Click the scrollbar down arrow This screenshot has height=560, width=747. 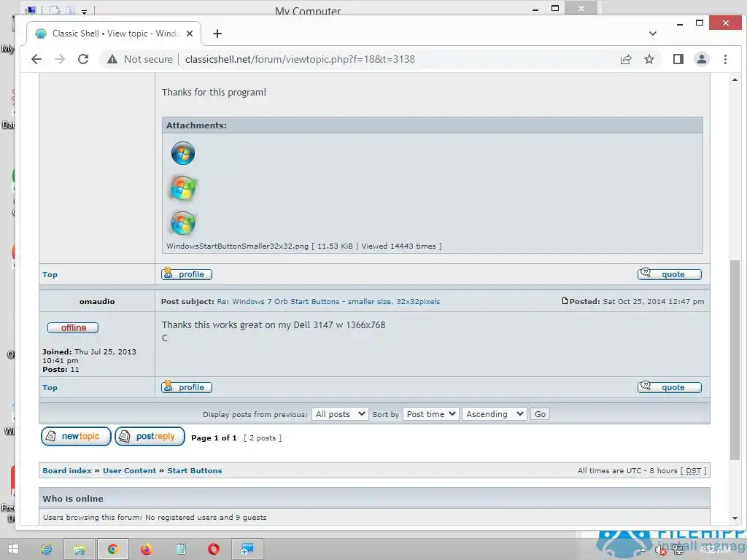point(735,518)
